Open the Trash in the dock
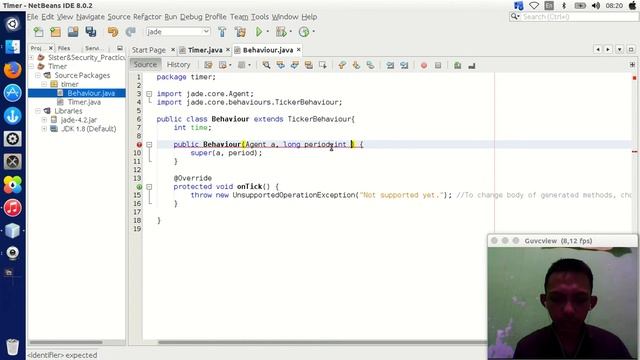The image size is (640, 360). [x=13, y=347]
